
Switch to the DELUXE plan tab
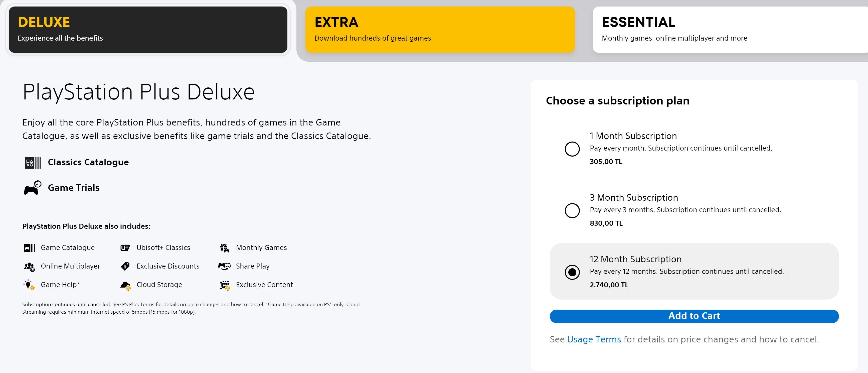148,30
